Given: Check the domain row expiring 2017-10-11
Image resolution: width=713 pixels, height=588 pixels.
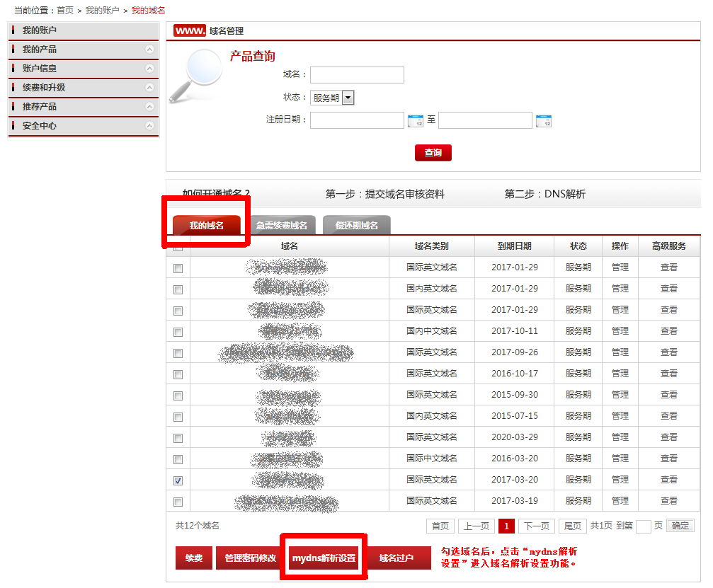Looking at the screenshot, I should [178, 332].
